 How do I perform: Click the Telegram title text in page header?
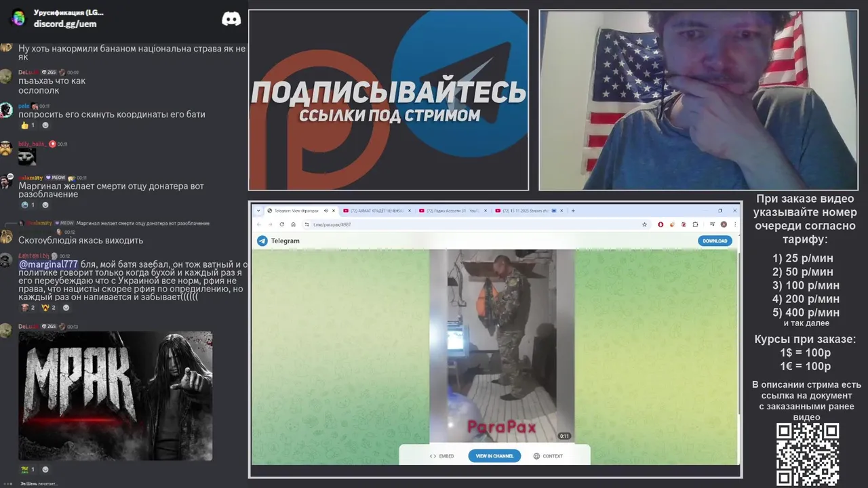point(285,241)
